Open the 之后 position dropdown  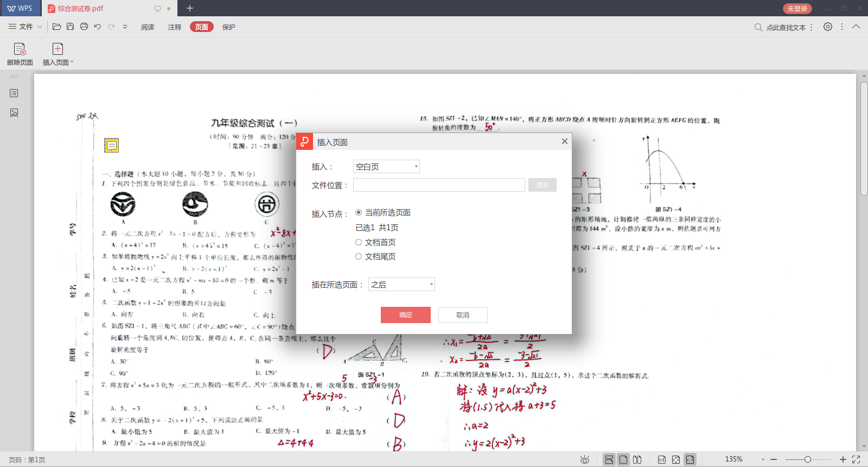click(x=401, y=285)
